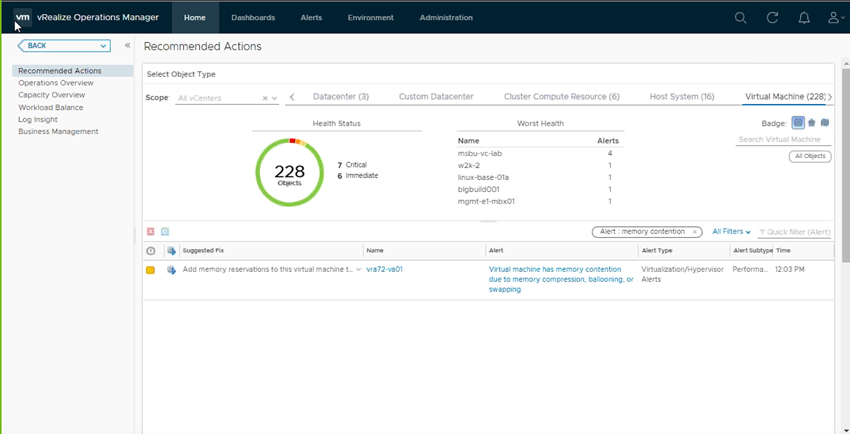Open the vra72-va01 link

(x=384, y=269)
